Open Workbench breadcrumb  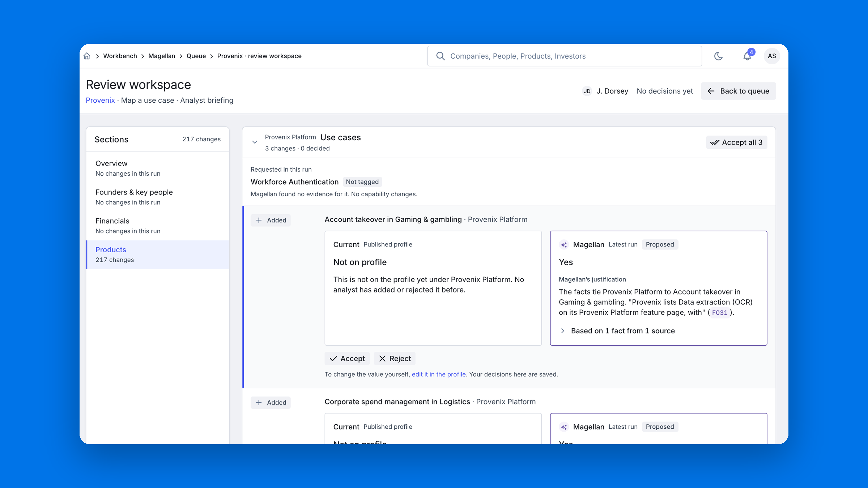pyautogui.click(x=120, y=56)
